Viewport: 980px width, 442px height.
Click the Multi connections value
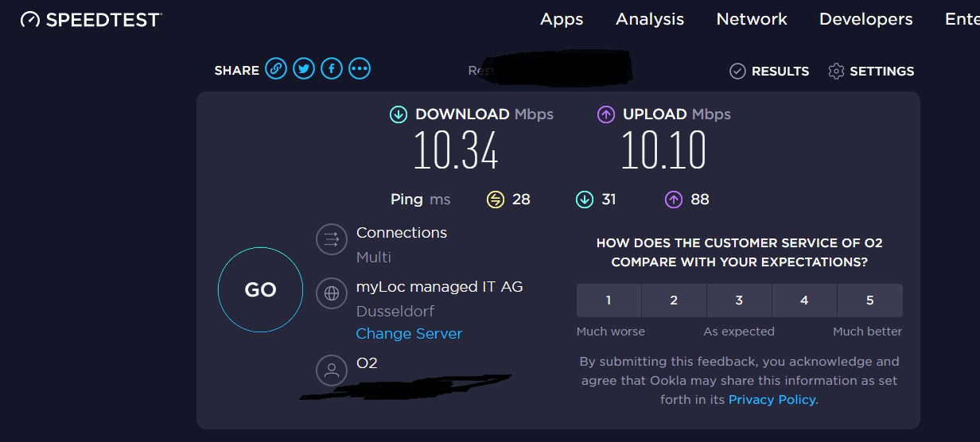coord(374,257)
